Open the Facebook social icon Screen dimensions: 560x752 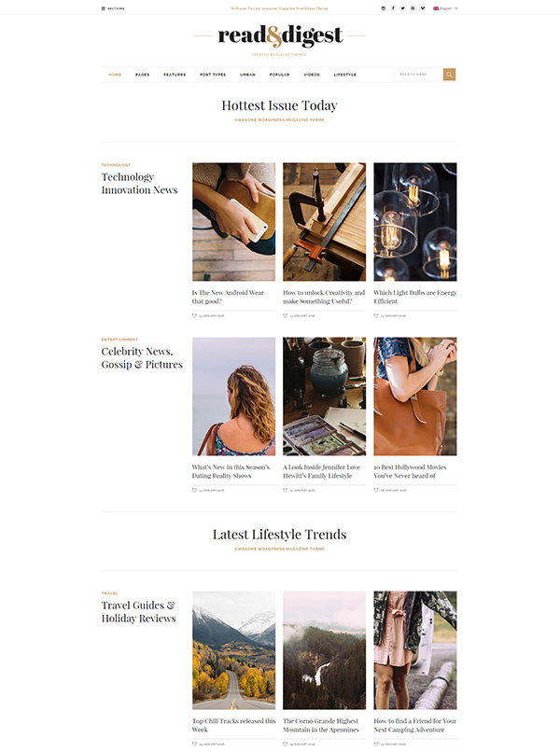click(393, 8)
